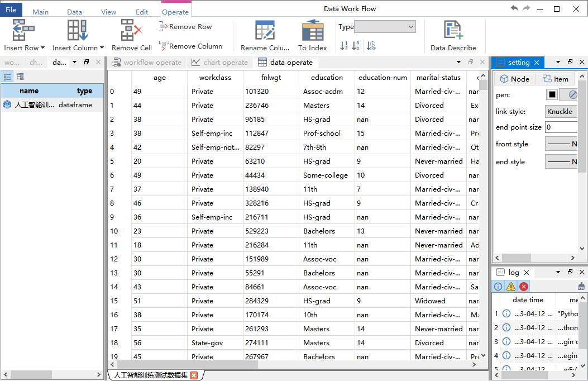Expand the Insert Column dropdown arrow
This screenshot has width=588, height=381.
[x=102, y=47]
